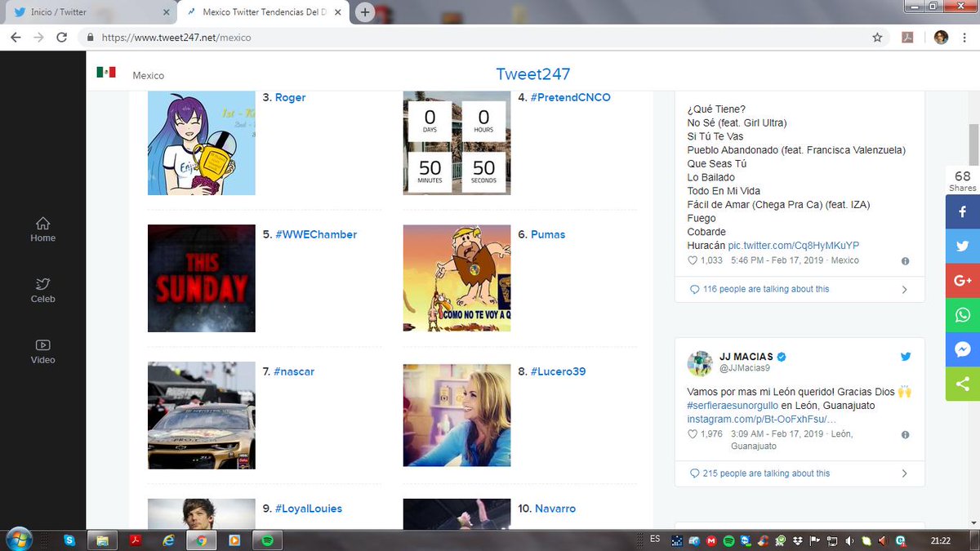Expand chevron beside 116 people talking
980x551 pixels.
(904, 290)
